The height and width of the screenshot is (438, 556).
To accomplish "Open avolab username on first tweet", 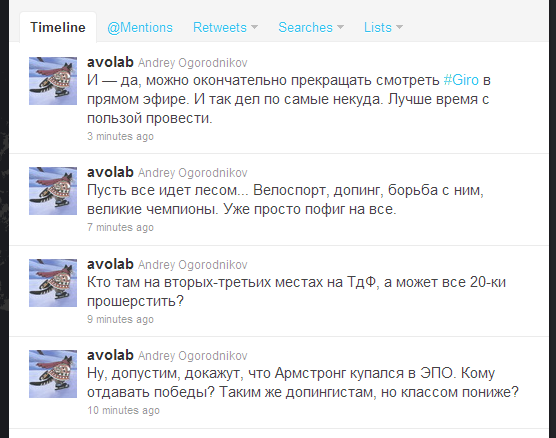I will [x=110, y=62].
